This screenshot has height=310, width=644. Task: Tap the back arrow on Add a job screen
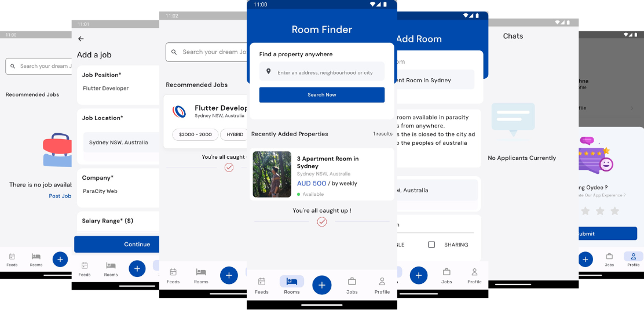click(x=81, y=39)
